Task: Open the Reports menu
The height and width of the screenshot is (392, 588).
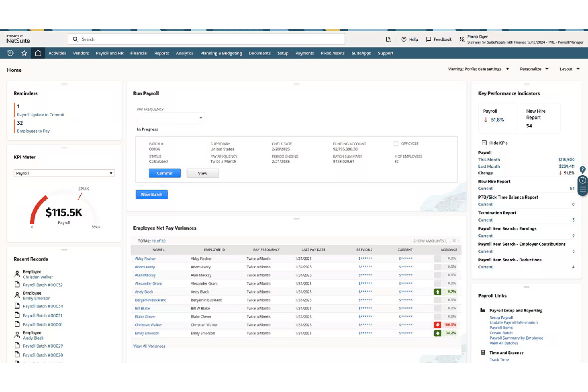Action: [x=161, y=53]
